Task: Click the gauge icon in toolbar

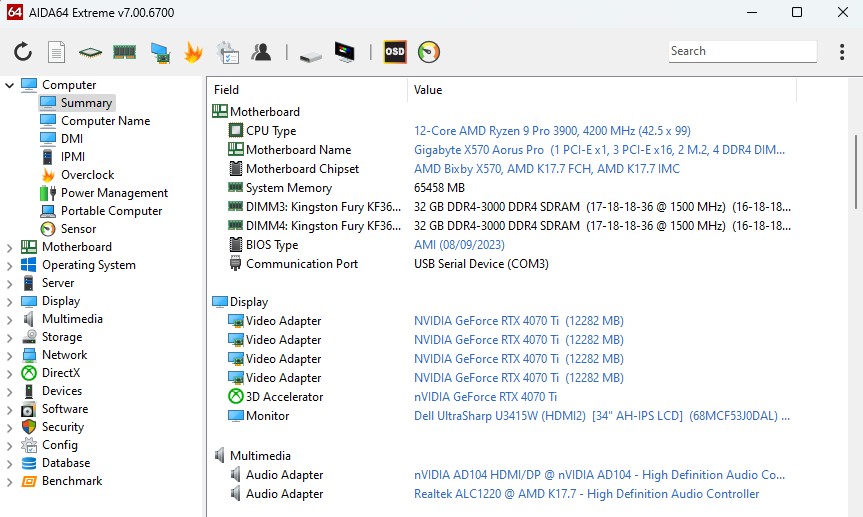Action: tap(428, 52)
